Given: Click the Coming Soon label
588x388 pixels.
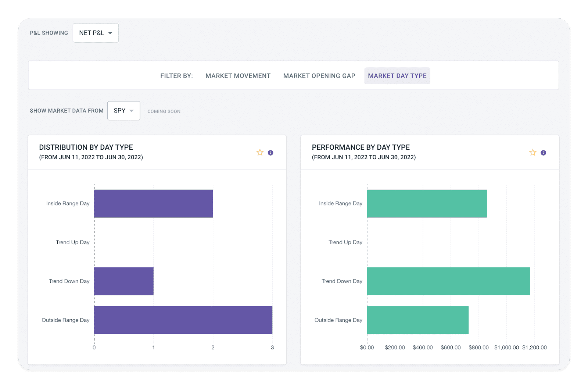Looking at the screenshot, I should coord(164,111).
